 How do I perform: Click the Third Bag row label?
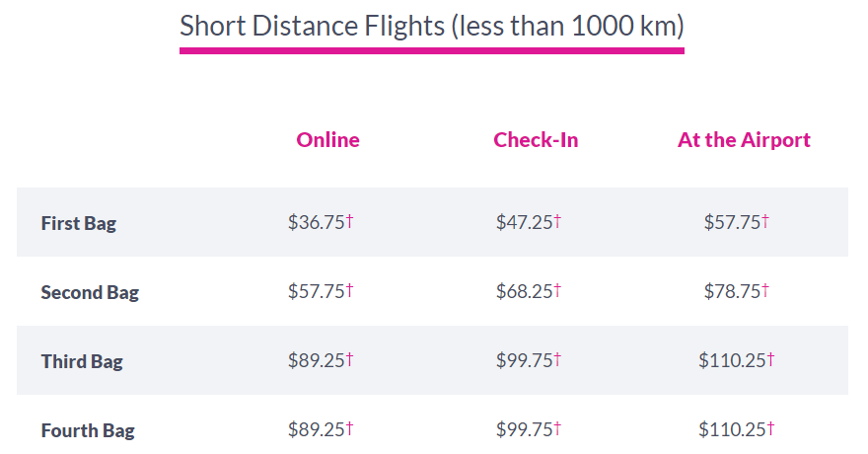[82, 361]
